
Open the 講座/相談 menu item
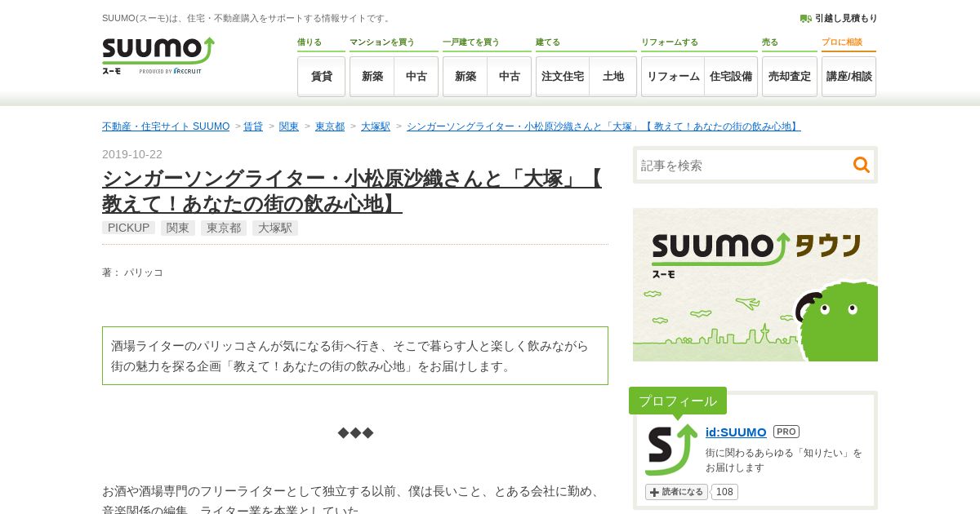pos(849,77)
